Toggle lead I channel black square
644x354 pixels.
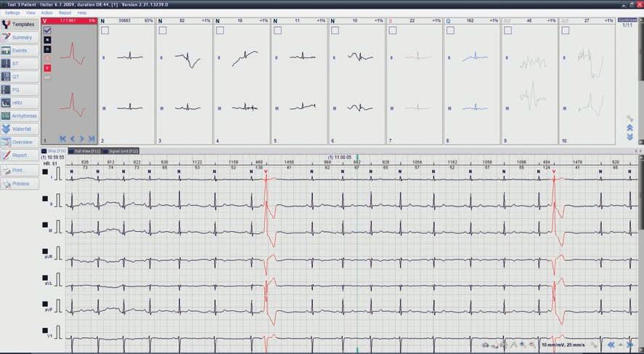click(x=45, y=172)
